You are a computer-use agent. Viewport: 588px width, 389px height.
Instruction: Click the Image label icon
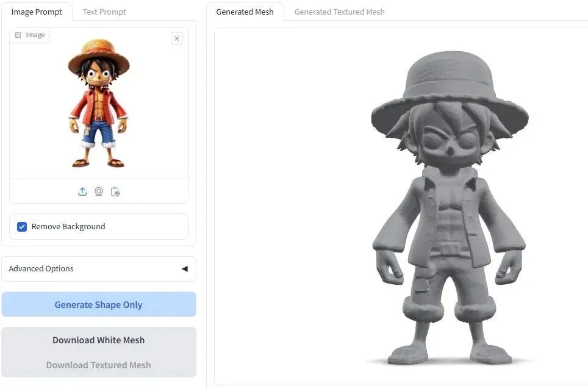(18, 35)
